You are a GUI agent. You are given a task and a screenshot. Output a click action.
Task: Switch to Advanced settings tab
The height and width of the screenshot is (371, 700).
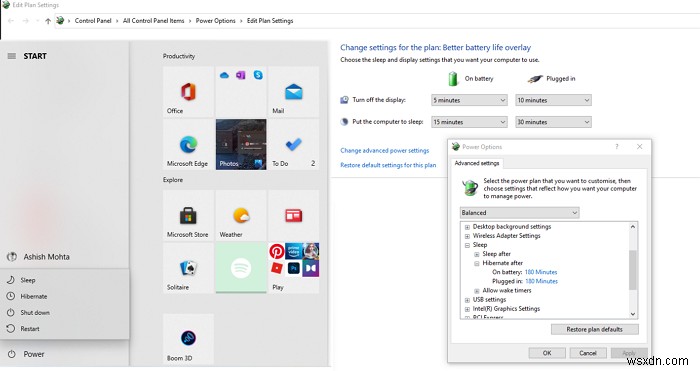coord(477,163)
